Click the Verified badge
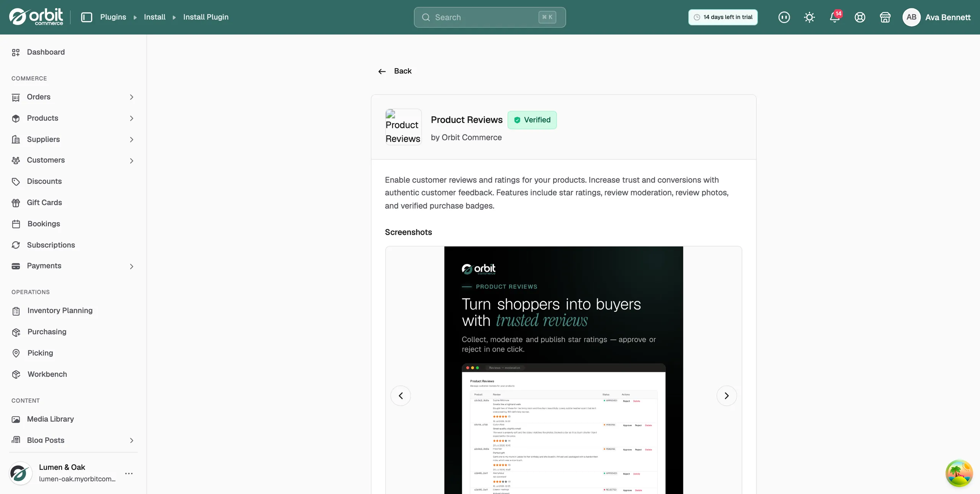The image size is (980, 494). click(532, 120)
